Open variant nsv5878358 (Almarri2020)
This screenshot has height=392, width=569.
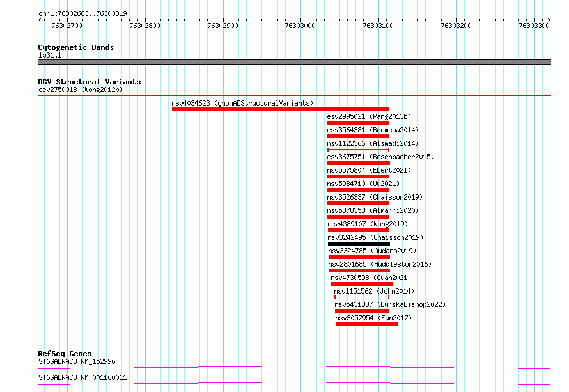[x=373, y=210]
